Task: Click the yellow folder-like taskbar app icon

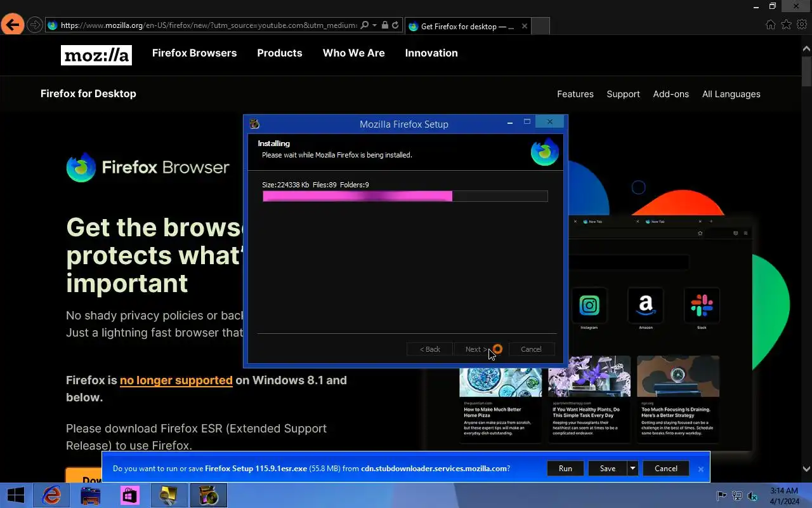Action: 169,495
